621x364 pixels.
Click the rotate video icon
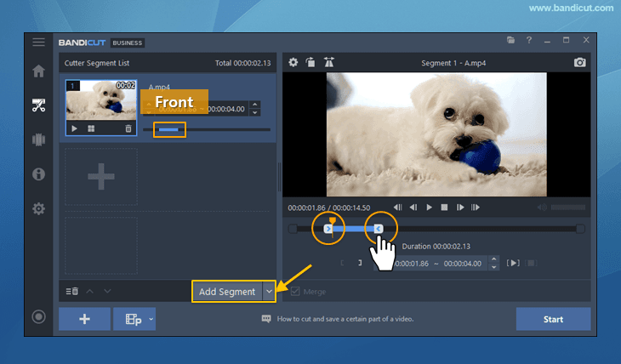point(310,62)
